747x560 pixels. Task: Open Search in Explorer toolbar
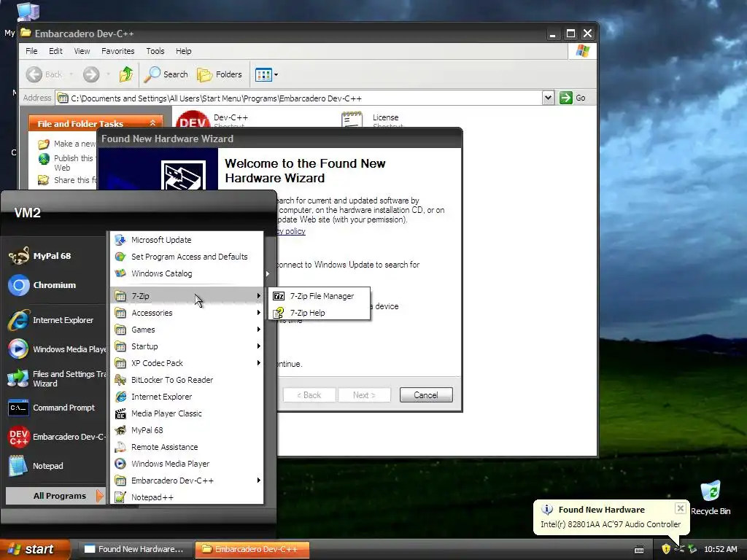tap(166, 74)
